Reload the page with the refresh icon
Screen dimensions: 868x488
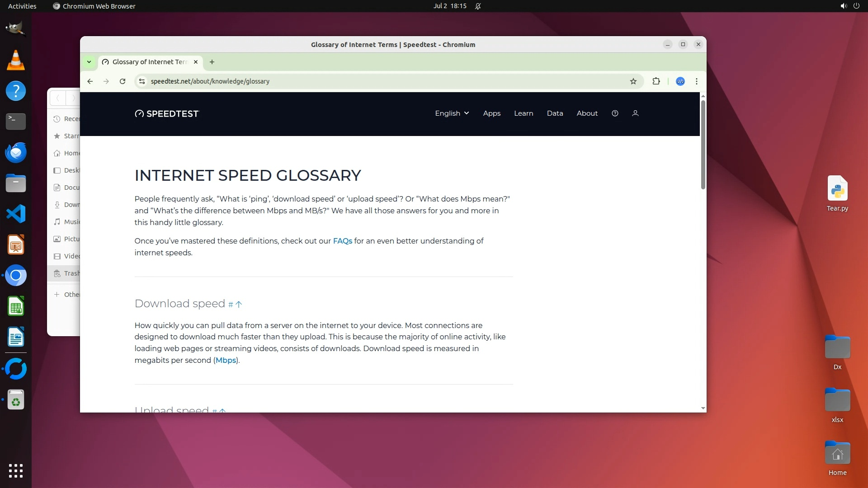(x=122, y=81)
